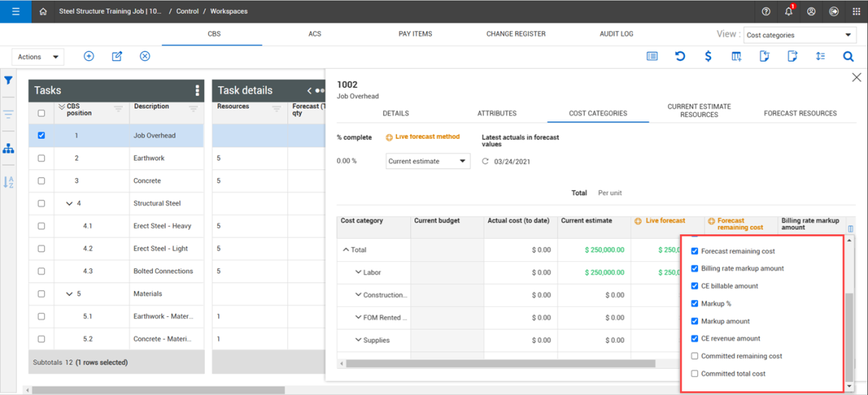
Task: Open the notifications bell
Action: click(788, 12)
